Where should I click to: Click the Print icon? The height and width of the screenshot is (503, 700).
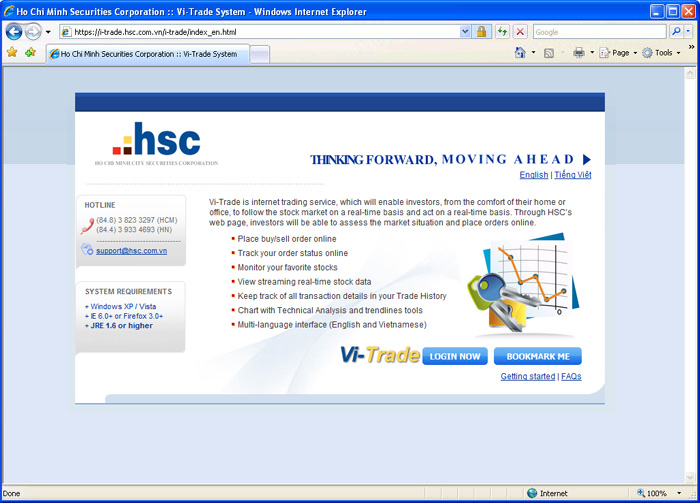tap(579, 53)
